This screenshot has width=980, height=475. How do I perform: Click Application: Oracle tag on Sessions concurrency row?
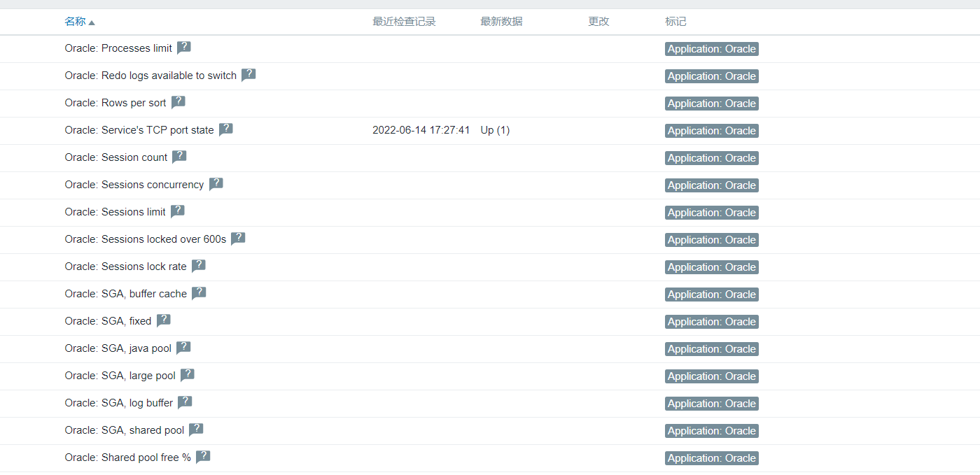(x=712, y=185)
